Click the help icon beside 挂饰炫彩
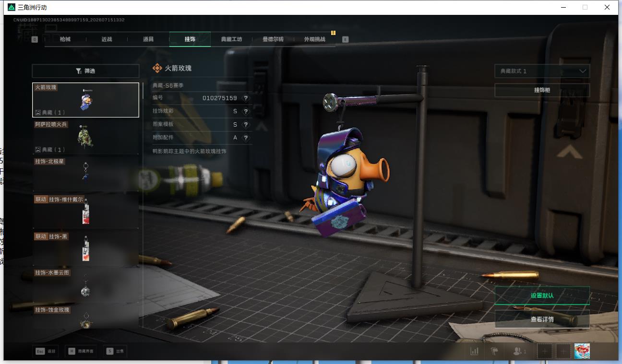The height and width of the screenshot is (364, 622). click(246, 111)
